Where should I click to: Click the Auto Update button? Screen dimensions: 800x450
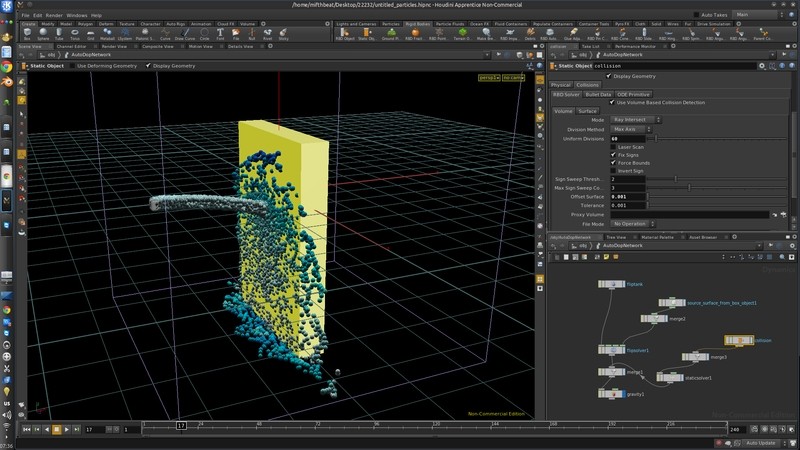762,441
